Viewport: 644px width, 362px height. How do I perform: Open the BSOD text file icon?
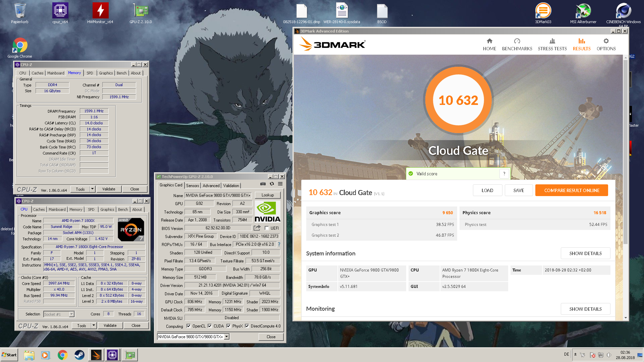tap(382, 13)
